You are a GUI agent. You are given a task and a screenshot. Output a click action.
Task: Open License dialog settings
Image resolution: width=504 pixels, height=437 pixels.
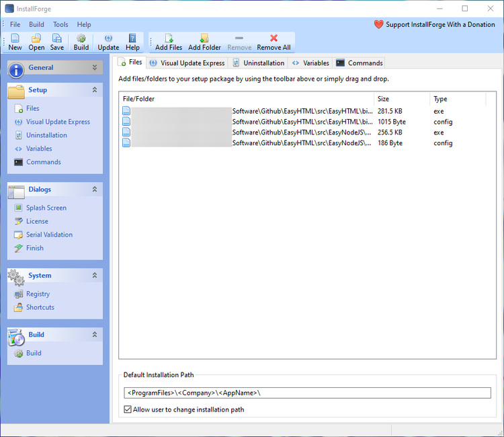[x=37, y=221]
